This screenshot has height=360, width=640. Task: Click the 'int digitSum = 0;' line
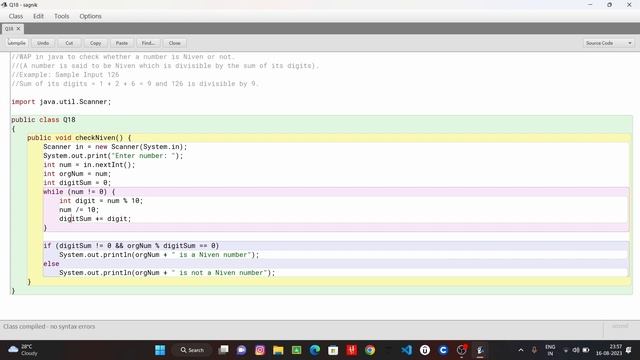(77, 182)
